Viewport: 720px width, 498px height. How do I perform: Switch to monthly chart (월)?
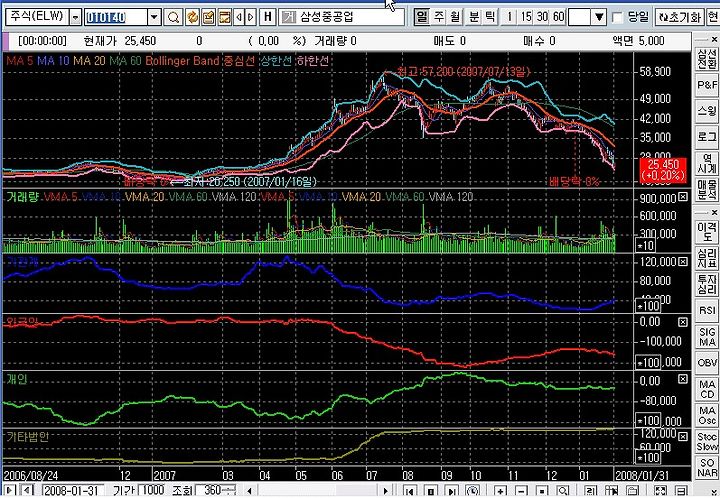[x=456, y=17]
